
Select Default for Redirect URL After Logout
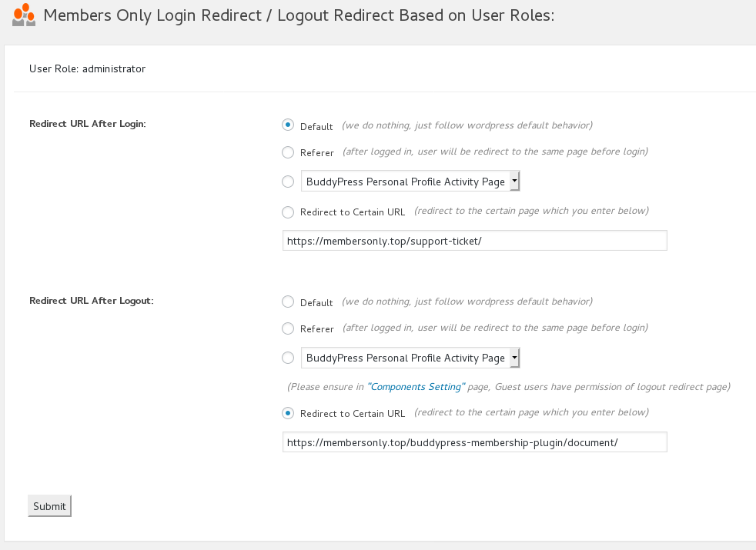(287, 302)
